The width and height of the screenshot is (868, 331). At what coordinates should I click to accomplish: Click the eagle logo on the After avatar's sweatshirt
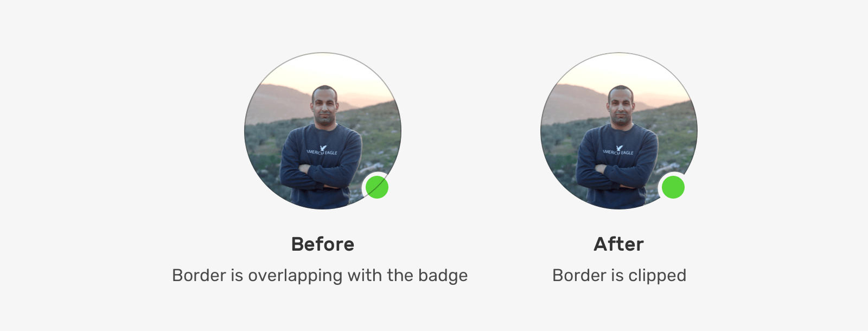(620, 148)
